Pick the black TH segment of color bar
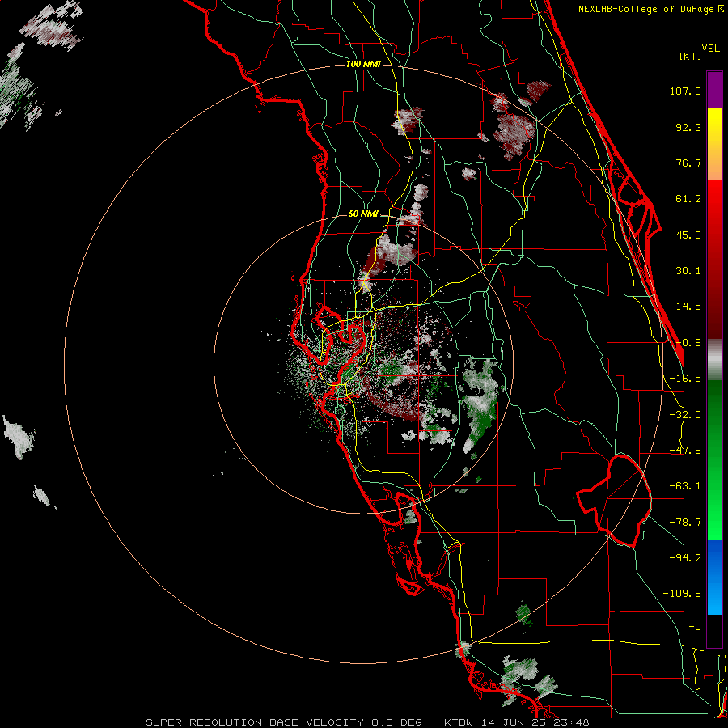Viewport: 728px width, 728px height. 714,630
